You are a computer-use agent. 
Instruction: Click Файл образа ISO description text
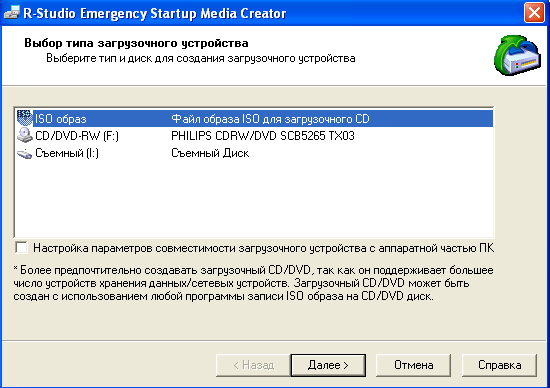coord(270,119)
